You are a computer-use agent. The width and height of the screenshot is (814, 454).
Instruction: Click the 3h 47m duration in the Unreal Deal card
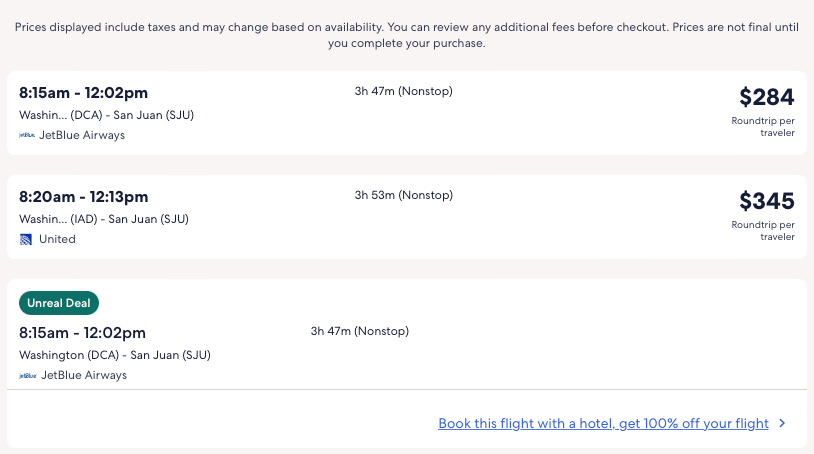(x=359, y=331)
